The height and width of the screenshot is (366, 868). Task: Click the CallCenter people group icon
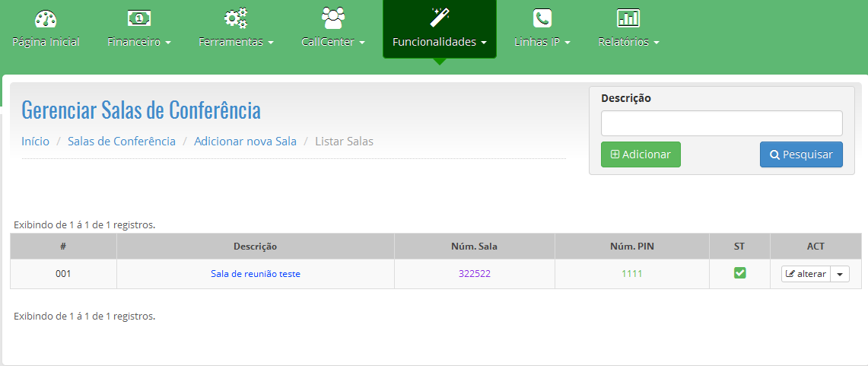[332, 18]
